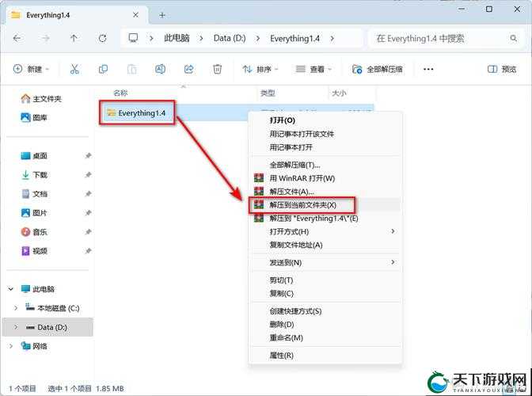Viewport: 532px width, 396px height.
Task: Click the search magnifier icon
Action: point(513,38)
